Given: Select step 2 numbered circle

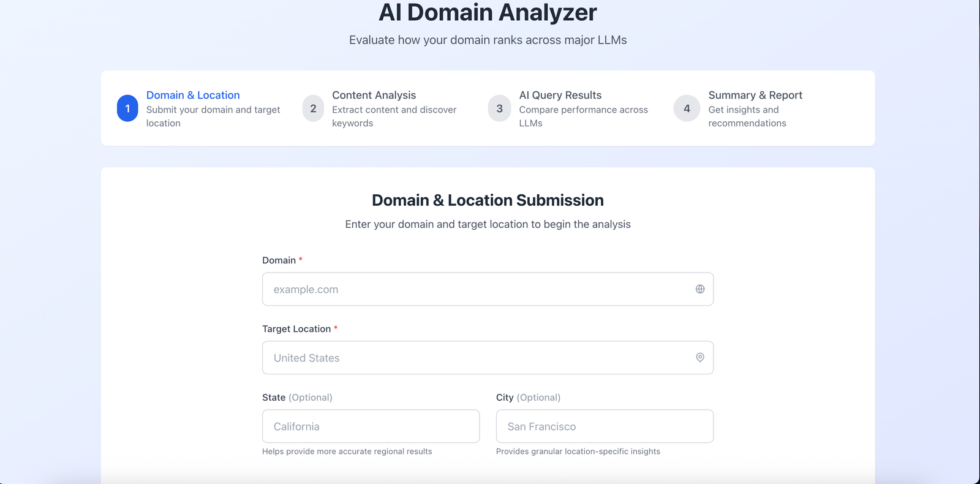Looking at the screenshot, I should click(313, 108).
